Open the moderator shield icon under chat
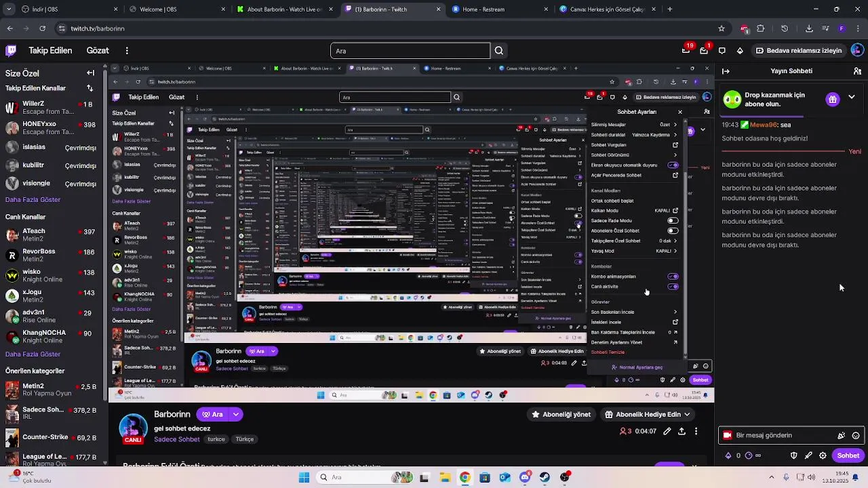The image size is (868, 488). 794,455
